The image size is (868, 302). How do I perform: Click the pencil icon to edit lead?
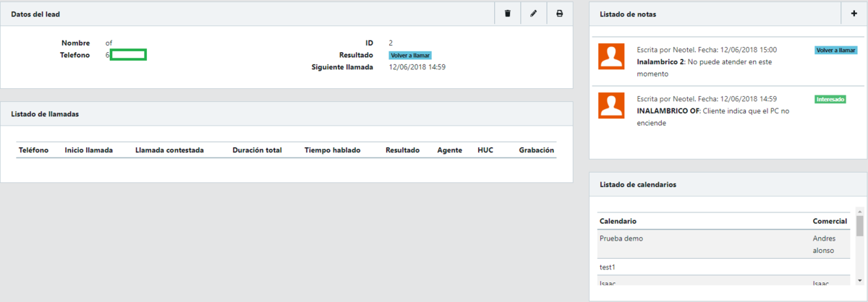tap(533, 14)
